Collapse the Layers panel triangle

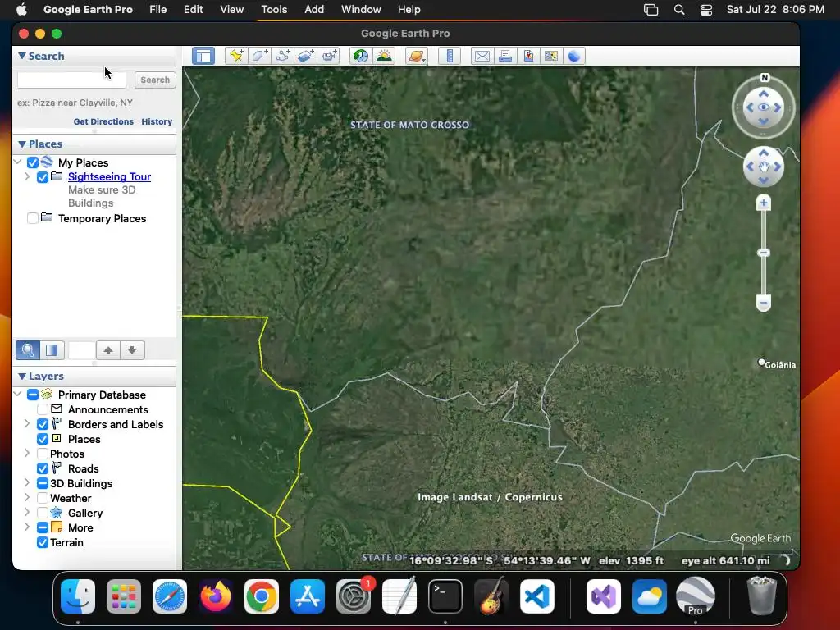[x=22, y=376]
